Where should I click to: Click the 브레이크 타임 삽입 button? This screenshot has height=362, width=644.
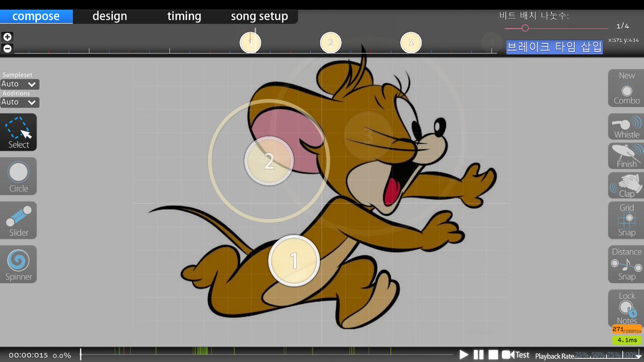pos(554,47)
